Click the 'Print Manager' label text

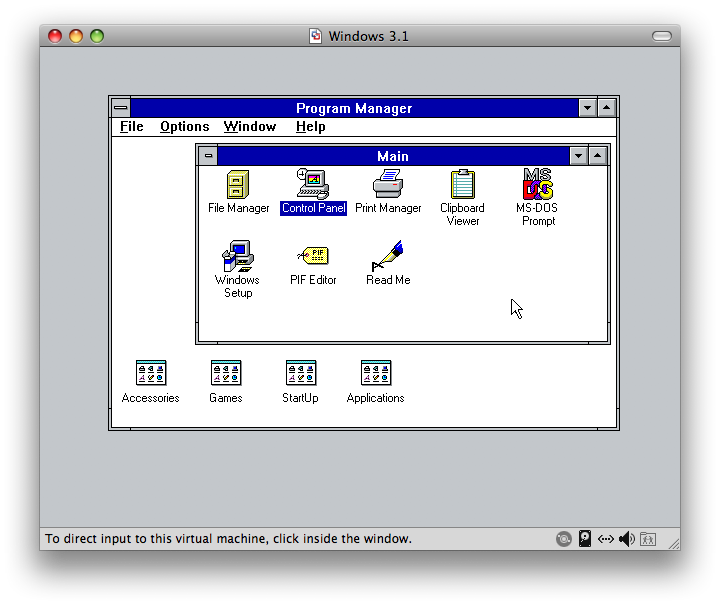(x=388, y=208)
